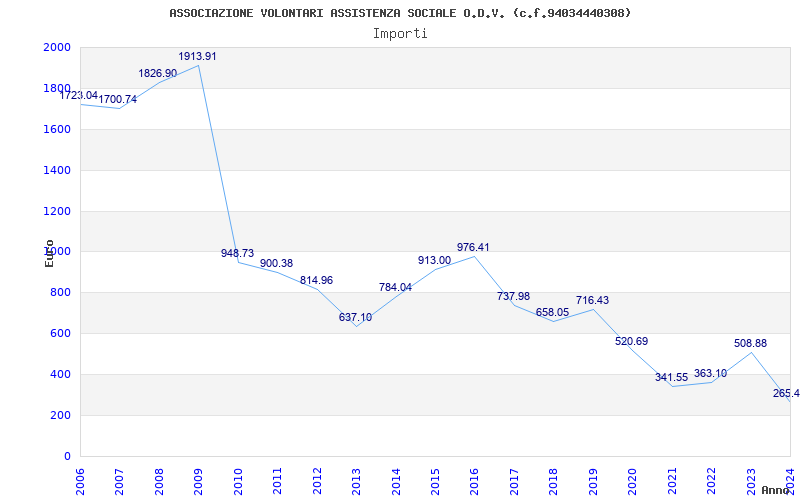
Task: Click the 363.10 data label
Action: (x=711, y=373)
